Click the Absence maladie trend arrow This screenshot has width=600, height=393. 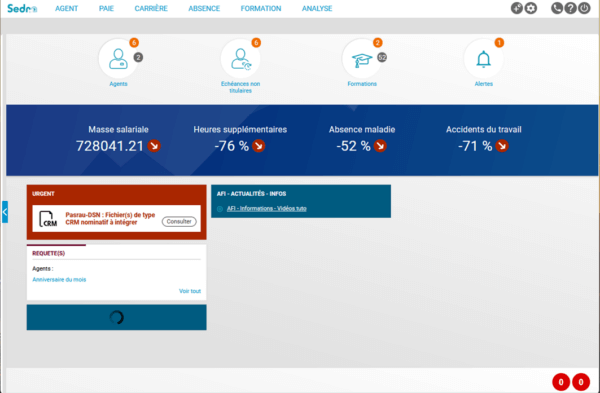click(380, 146)
